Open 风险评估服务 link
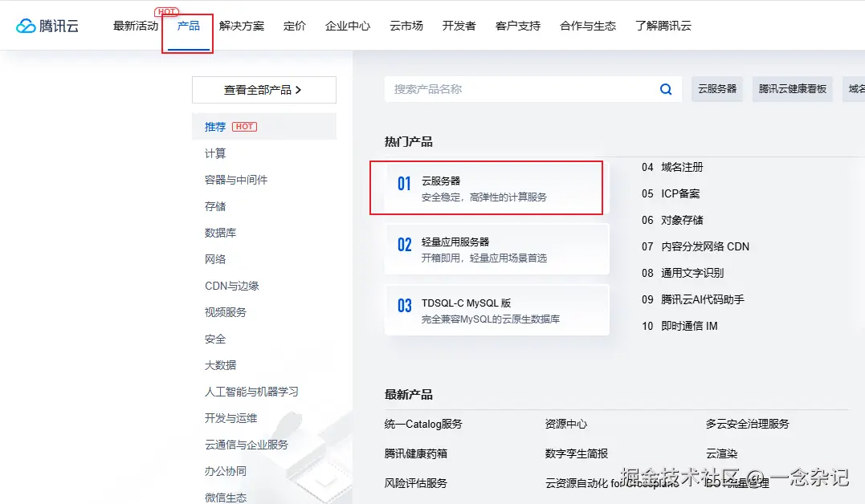The width and height of the screenshot is (865, 504). 416,484
